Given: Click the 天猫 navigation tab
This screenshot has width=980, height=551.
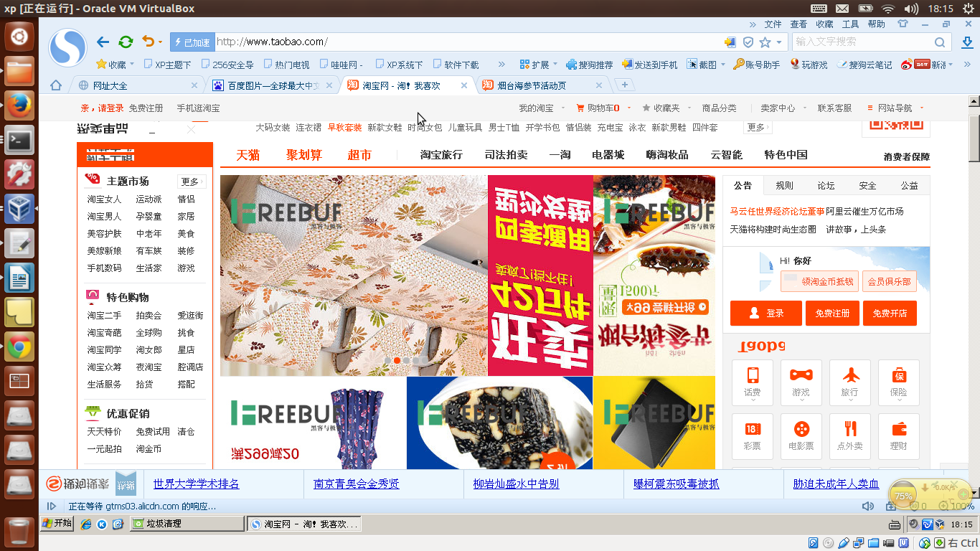Looking at the screenshot, I should point(248,155).
